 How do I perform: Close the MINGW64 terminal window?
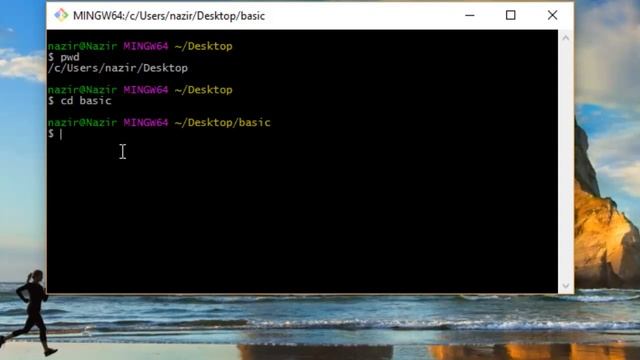pos(552,15)
